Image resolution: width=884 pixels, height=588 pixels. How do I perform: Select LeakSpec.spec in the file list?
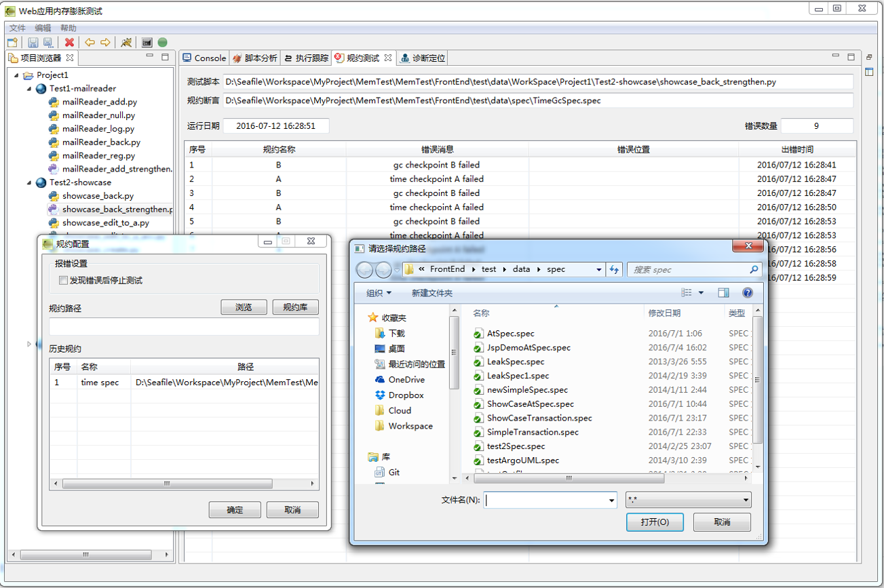(516, 361)
